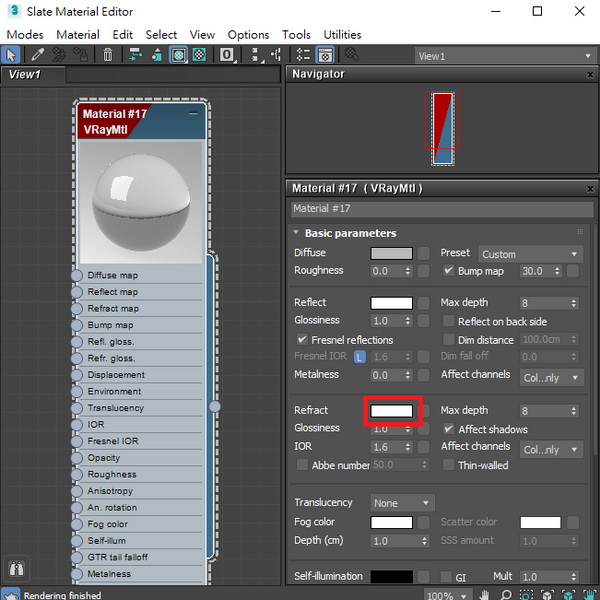Viewport: 600px width, 600px height.
Task: Open Refract Affect channels dropdown
Action: [551, 449]
